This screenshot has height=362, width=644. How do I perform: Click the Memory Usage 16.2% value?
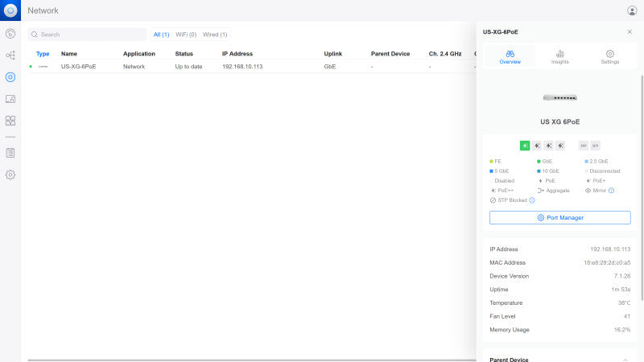pos(622,330)
